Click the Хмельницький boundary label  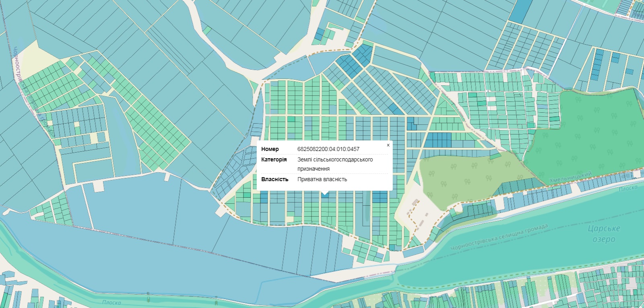click(x=570, y=177)
